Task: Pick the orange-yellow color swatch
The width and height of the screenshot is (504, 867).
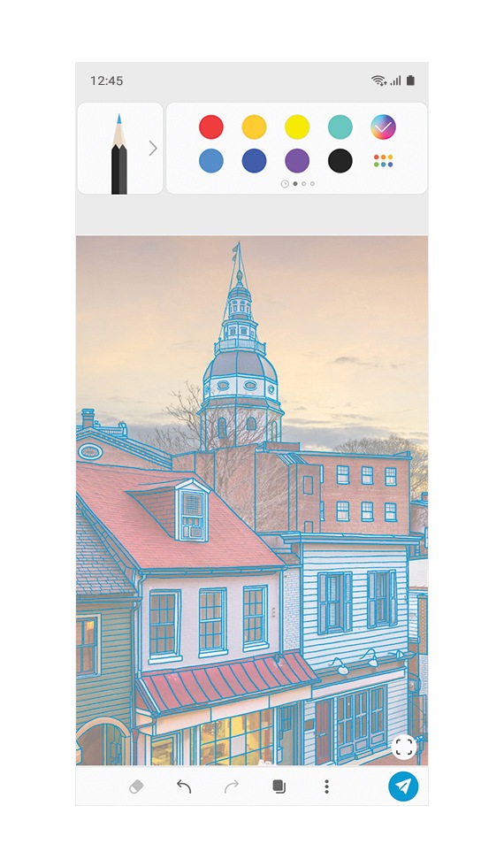Action: (255, 127)
